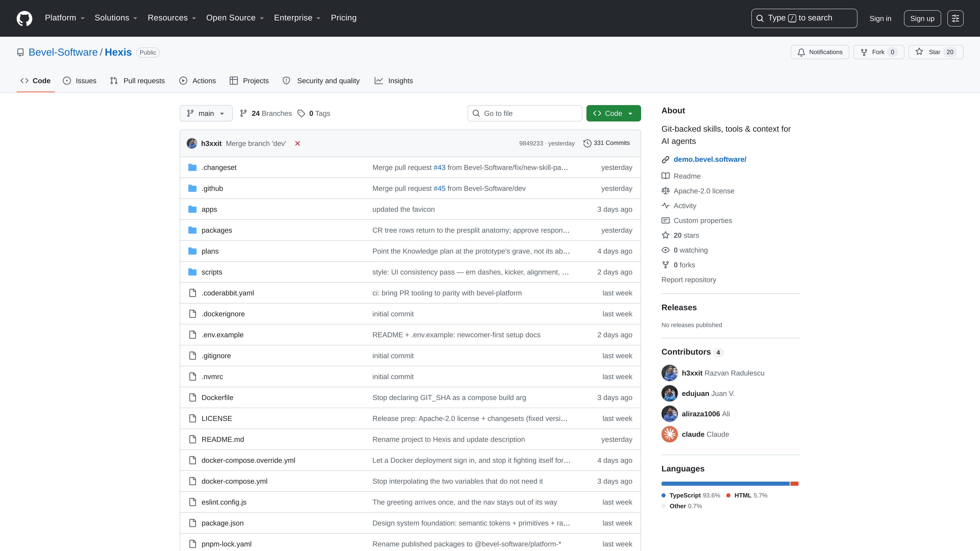Open pull request #45 link
Image resolution: width=980 pixels, height=551 pixels.
pyautogui.click(x=439, y=188)
